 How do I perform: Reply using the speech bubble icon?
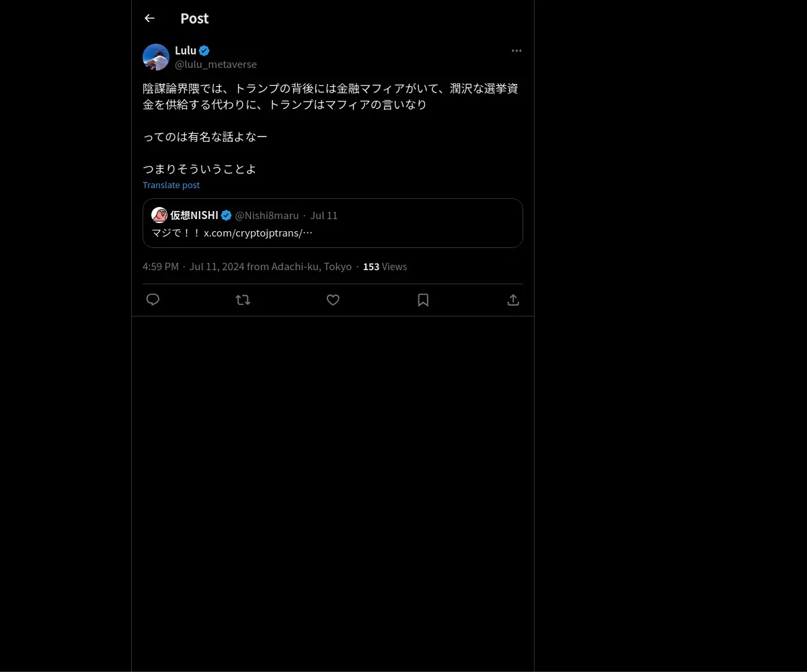pyautogui.click(x=153, y=300)
